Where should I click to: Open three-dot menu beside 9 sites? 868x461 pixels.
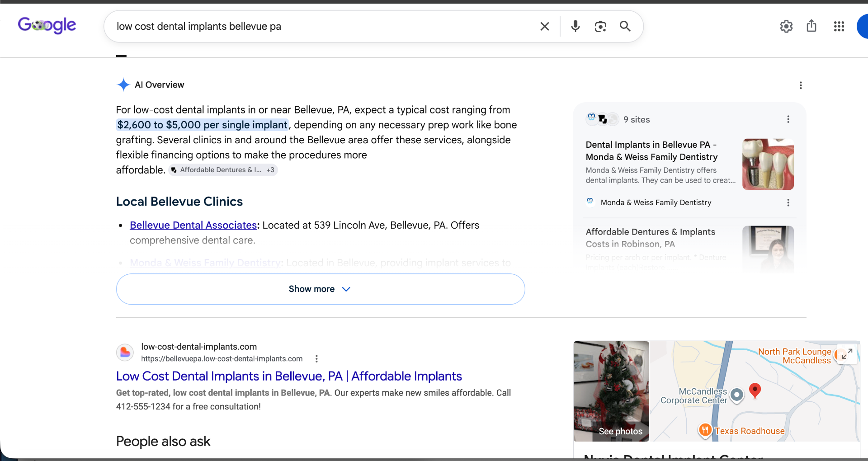(788, 119)
